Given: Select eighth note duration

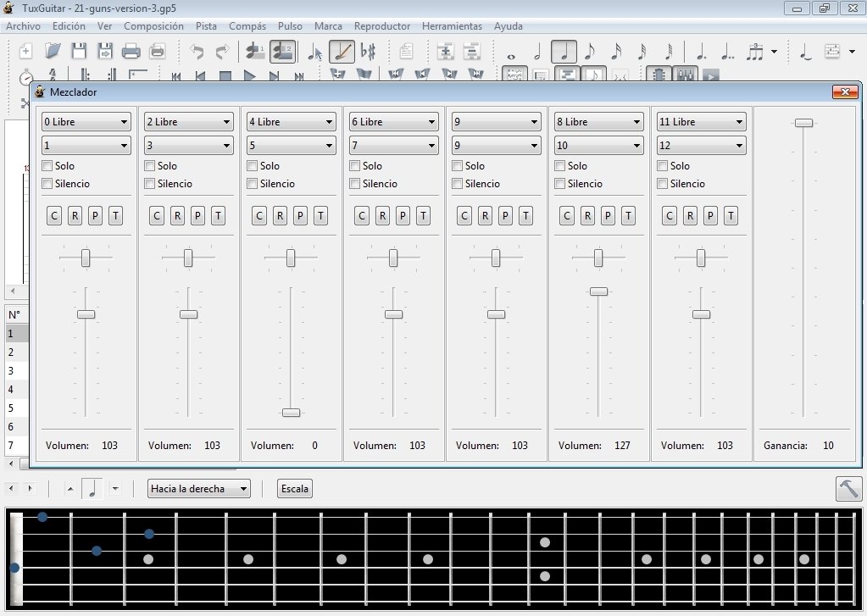Looking at the screenshot, I should [x=590, y=52].
